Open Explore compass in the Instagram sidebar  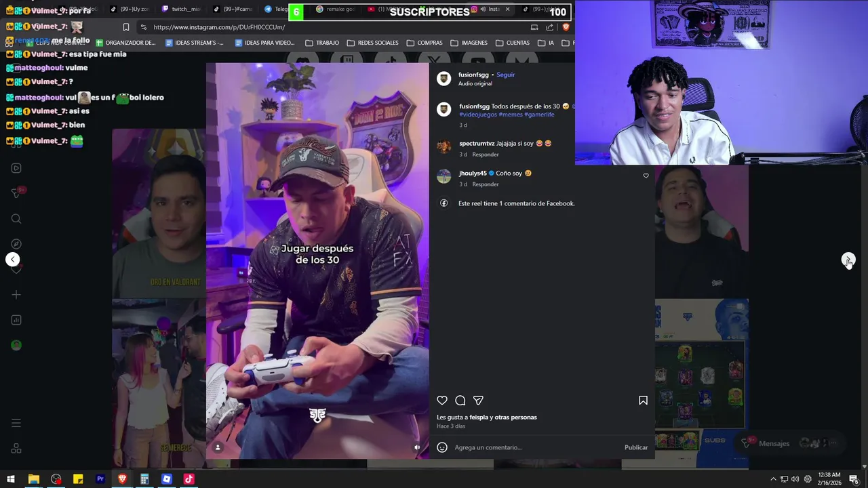[x=16, y=244]
